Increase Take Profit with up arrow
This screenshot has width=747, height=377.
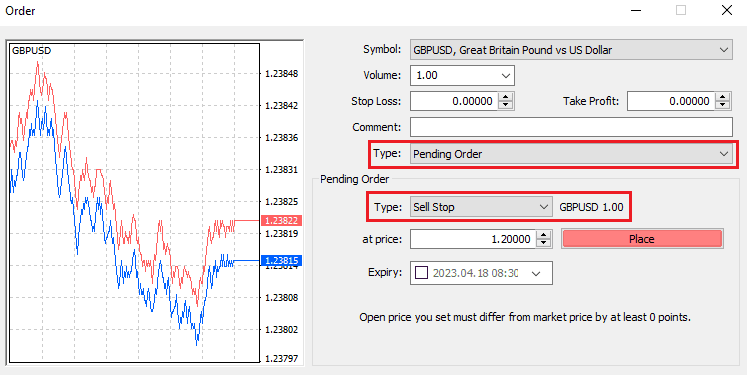point(723,96)
